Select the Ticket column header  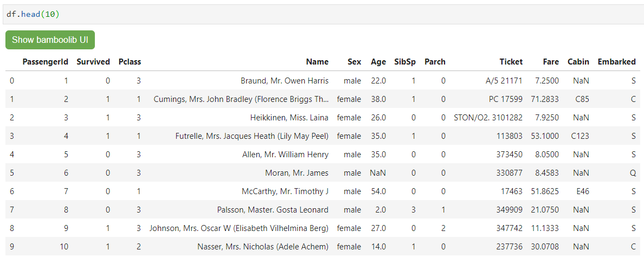(511, 62)
